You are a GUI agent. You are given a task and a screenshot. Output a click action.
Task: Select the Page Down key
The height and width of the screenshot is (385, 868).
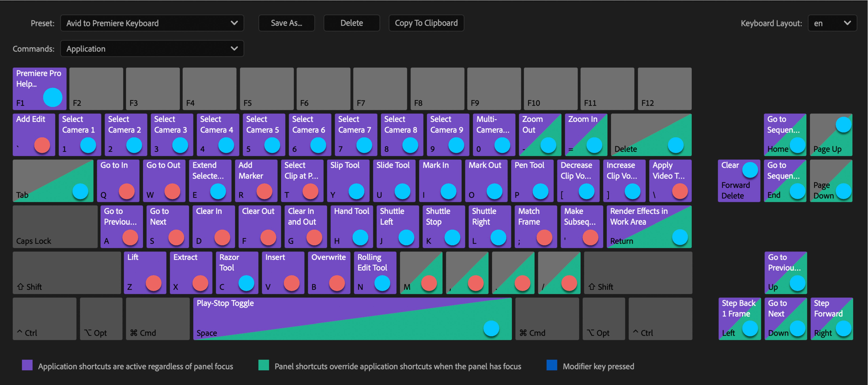[x=831, y=181]
